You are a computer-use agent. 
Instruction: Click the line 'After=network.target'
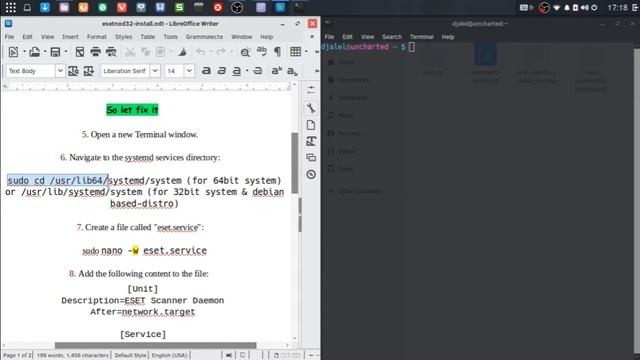pos(142,312)
